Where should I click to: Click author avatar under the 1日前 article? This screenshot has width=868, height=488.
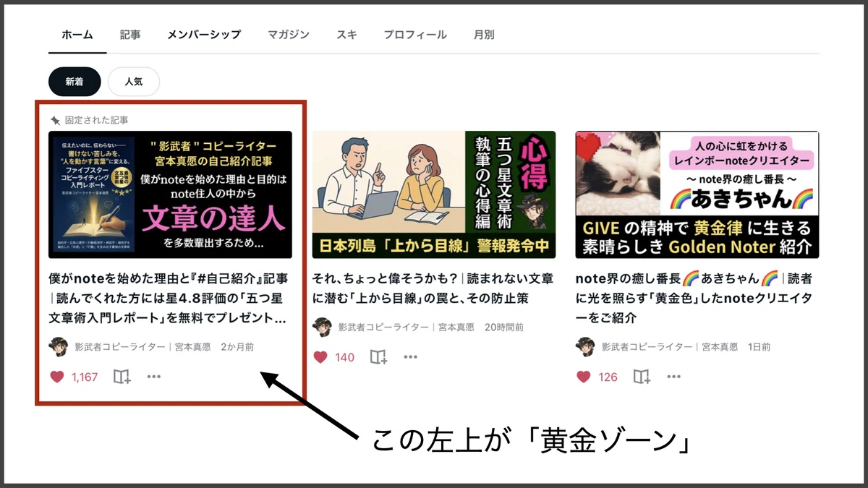pos(585,346)
